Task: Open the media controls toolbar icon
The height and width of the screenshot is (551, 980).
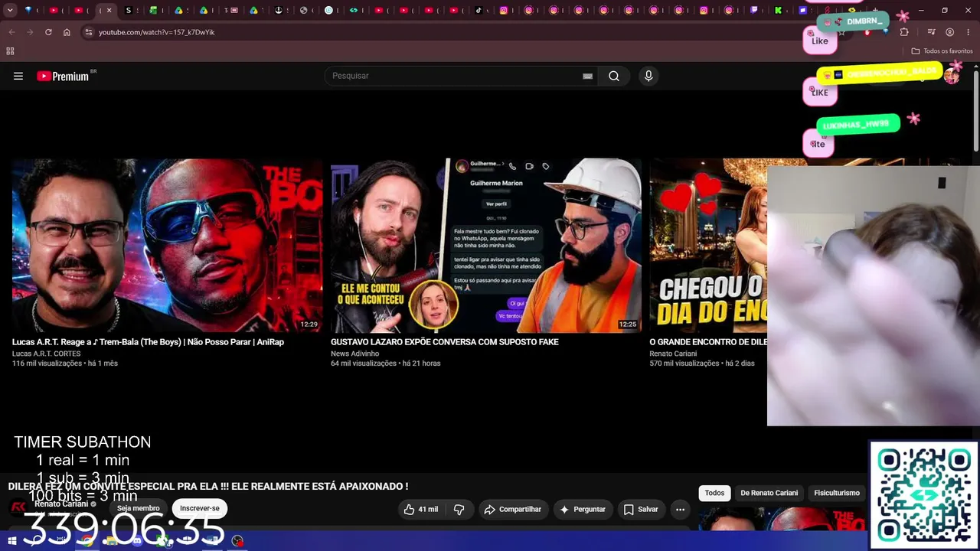Action: pos(931,32)
